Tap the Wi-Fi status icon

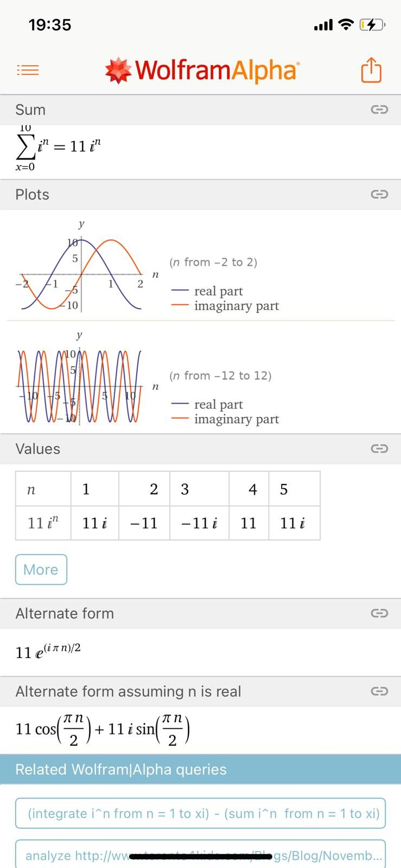tap(346, 24)
